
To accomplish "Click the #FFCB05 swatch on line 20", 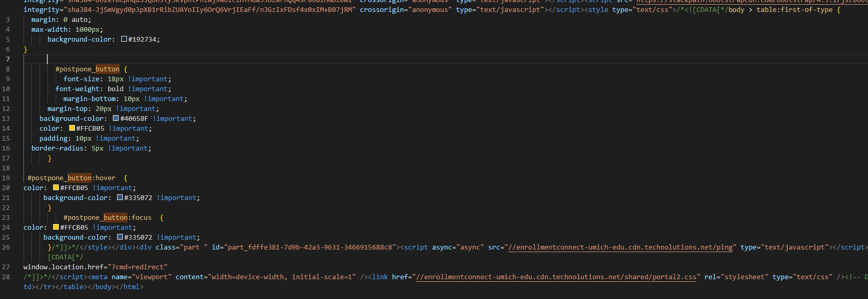I will click(x=56, y=188).
